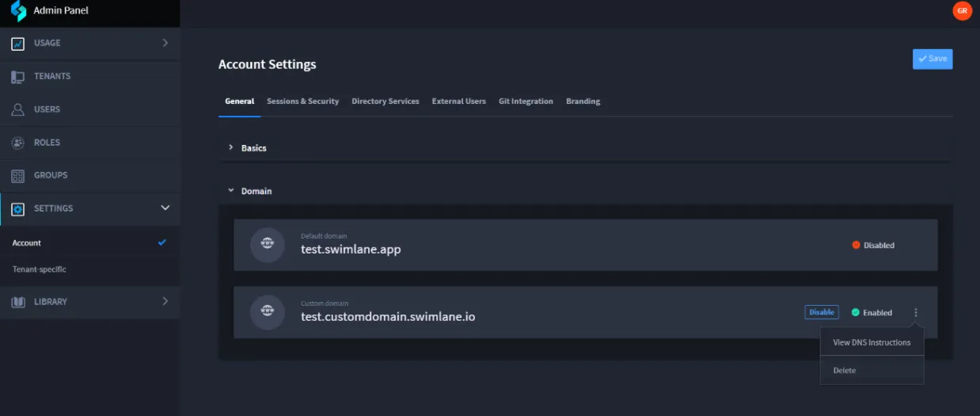
Task: Click the Admin Panel title text
Action: (x=61, y=10)
